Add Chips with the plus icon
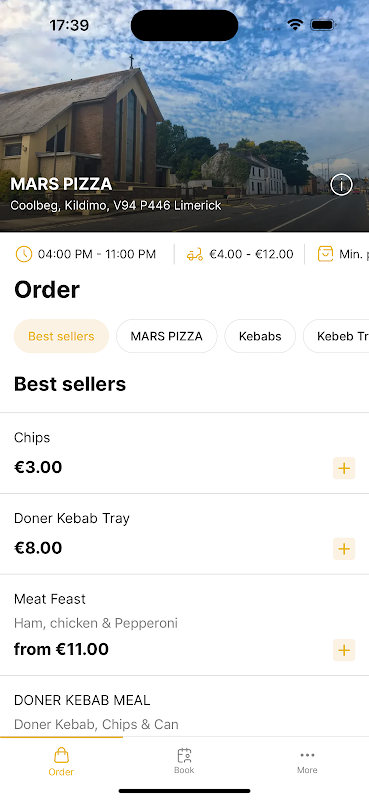 [x=344, y=468]
